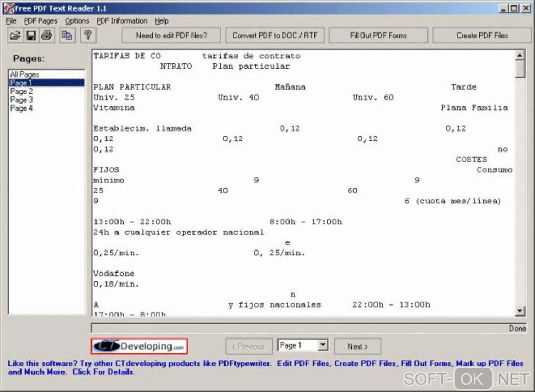Copy the text with the copy icon
The image size is (535, 392).
67,36
